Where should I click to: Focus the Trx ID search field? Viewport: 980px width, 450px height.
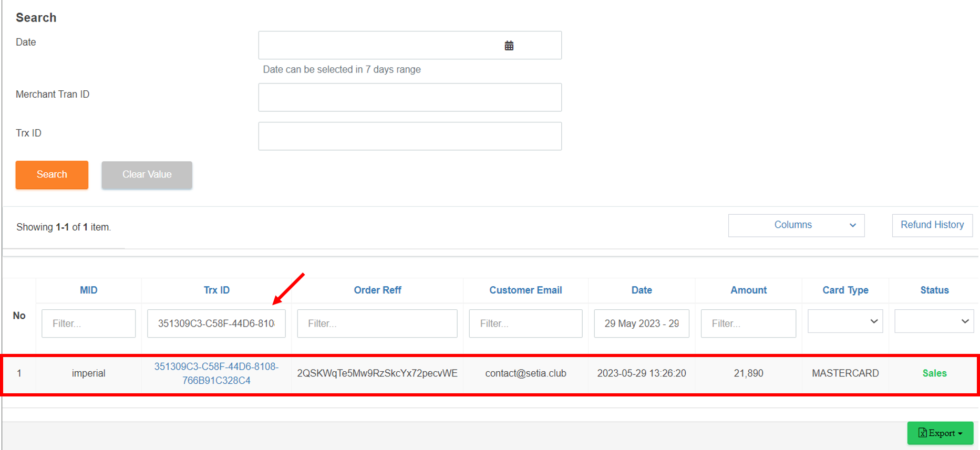(410, 137)
